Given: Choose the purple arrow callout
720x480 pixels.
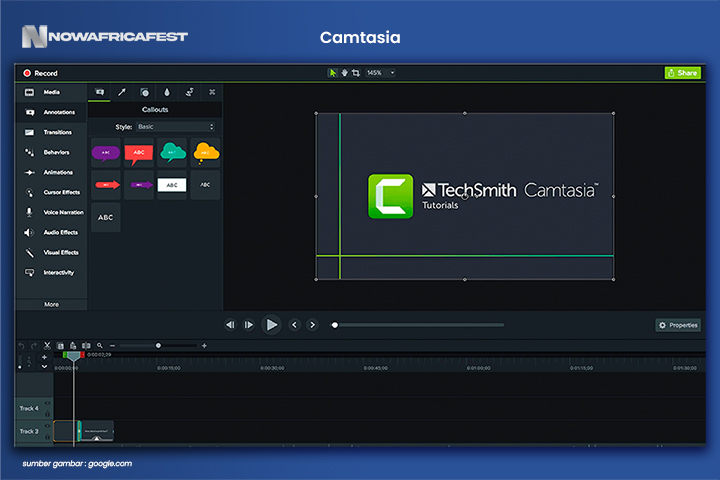Looking at the screenshot, I should pyautogui.click(x=139, y=185).
